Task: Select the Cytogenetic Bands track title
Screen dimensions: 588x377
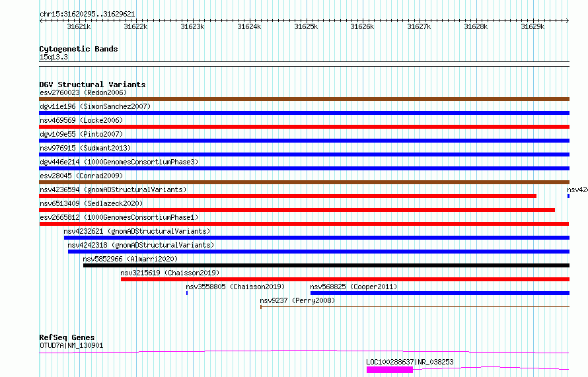Action: pos(79,49)
